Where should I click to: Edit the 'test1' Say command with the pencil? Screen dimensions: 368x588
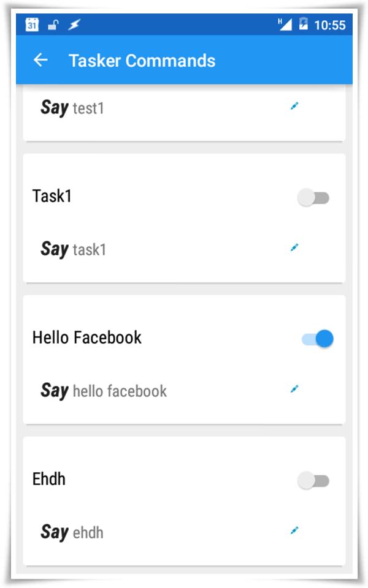tap(294, 106)
